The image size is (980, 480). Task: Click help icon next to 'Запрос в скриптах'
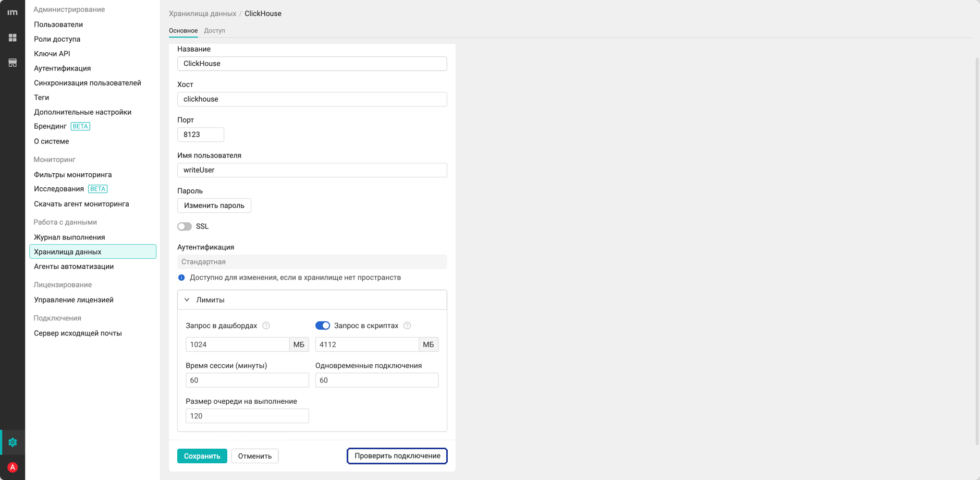(407, 326)
